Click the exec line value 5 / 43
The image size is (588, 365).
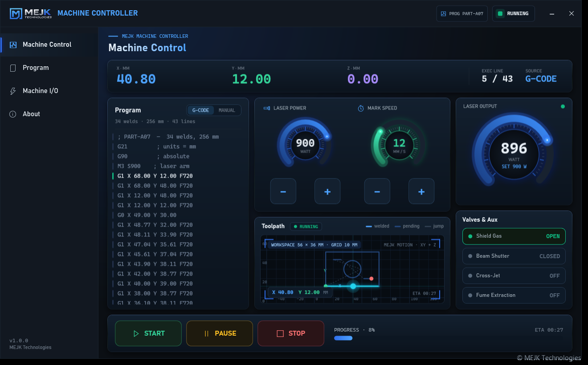pos(497,79)
